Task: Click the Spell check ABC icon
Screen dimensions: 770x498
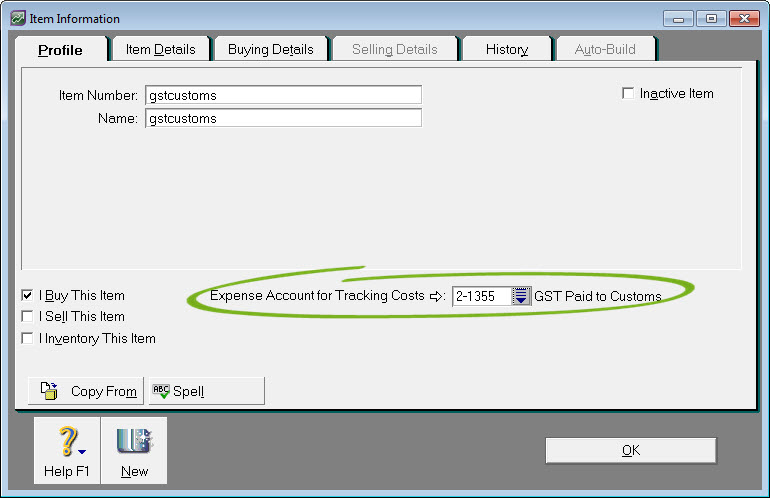Action: tap(160, 391)
